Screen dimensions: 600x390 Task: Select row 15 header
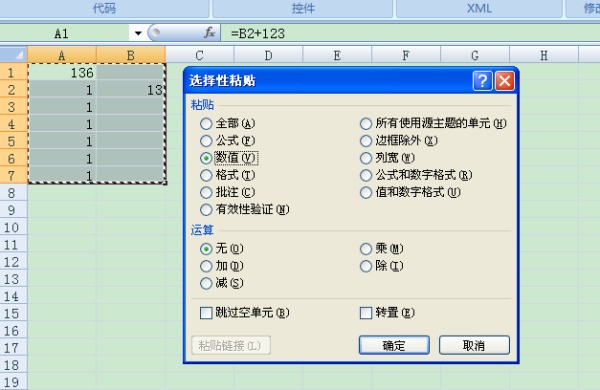pos(13,313)
